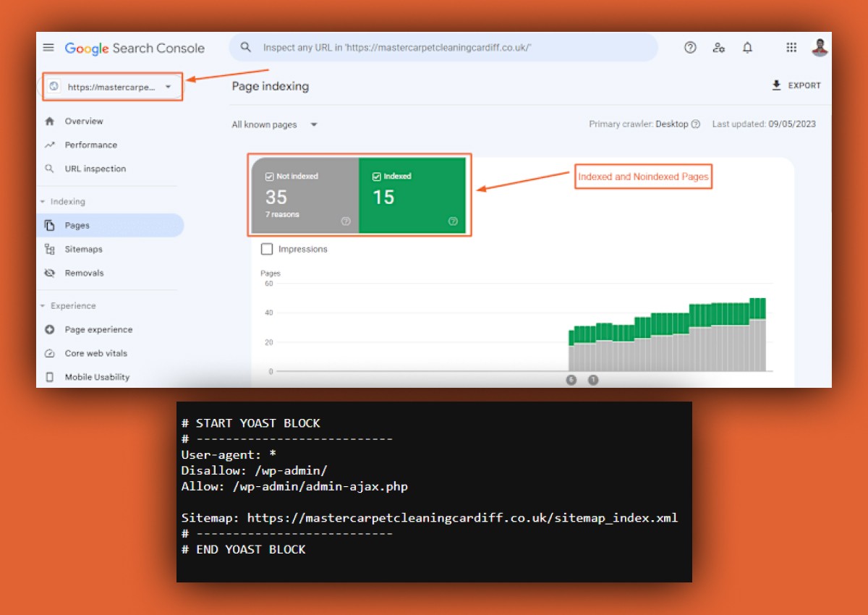Toggle the Not indexed checkbox
The image size is (868, 615).
pyautogui.click(x=270, y=177)
